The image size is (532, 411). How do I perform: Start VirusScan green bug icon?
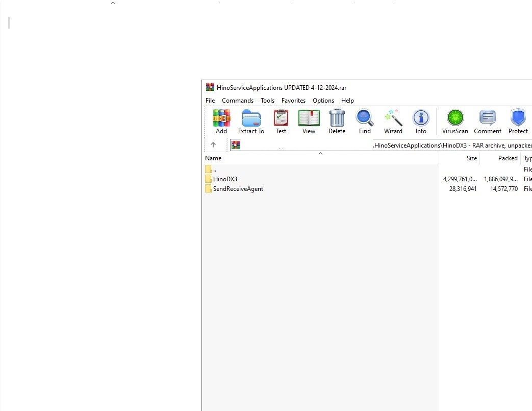pyautogui.click(x=455, y=118)
